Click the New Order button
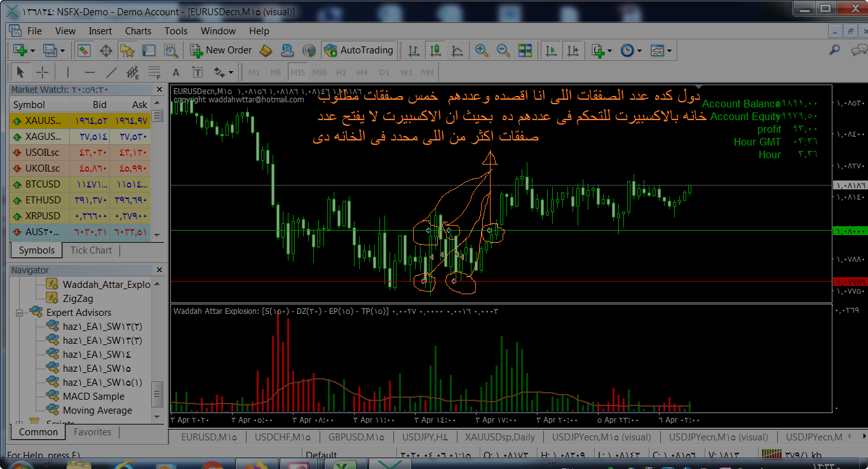 coord(220,50)
